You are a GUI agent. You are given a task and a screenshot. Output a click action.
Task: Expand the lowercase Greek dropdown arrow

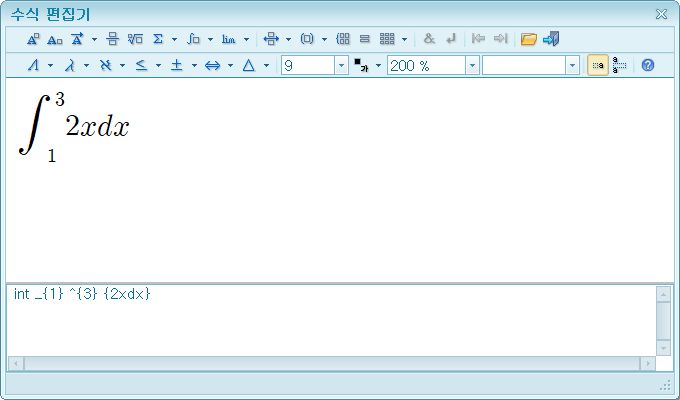[86, 66]
